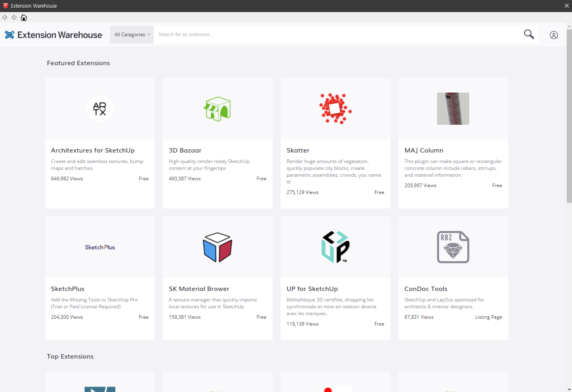Click Free label on SK Material Brower card
572x392 pixels.
pyautogui.click(x=261, y=317)
